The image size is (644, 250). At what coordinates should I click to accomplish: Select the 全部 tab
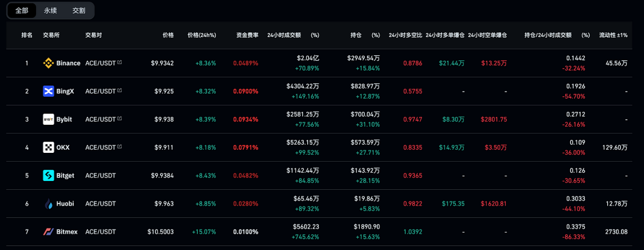[x=22, y=10]
